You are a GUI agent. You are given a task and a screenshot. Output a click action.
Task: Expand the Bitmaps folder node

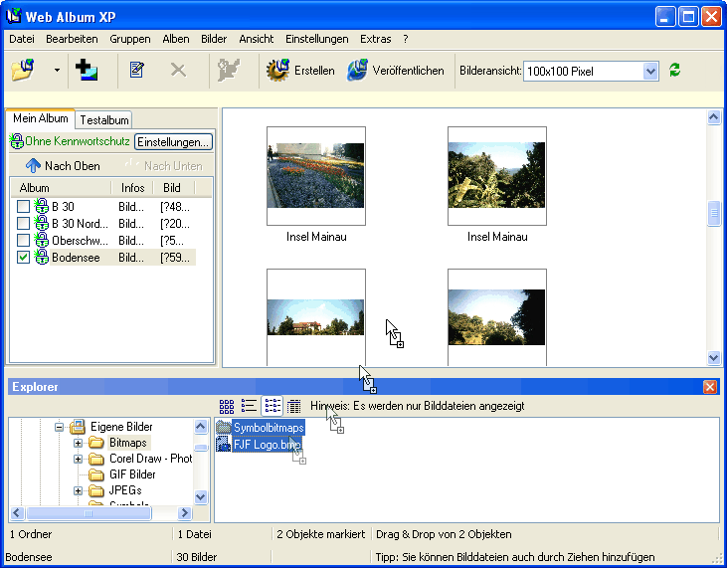[78, 443]
